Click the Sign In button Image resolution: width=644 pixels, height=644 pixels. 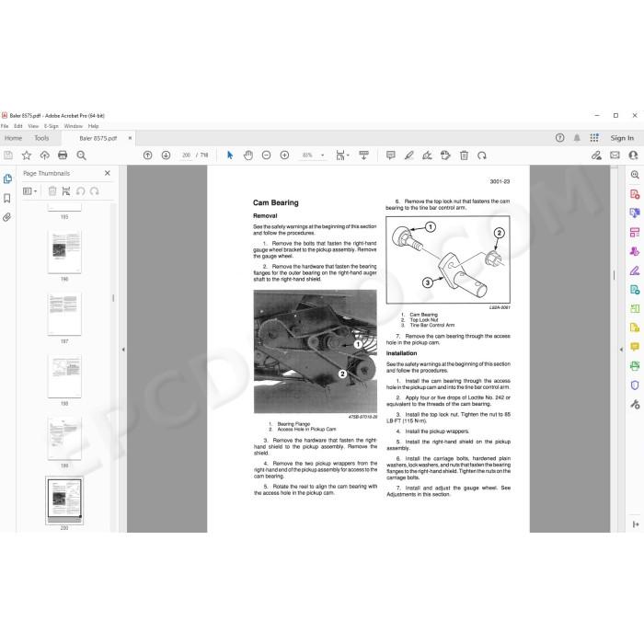(x=622, y=138)
